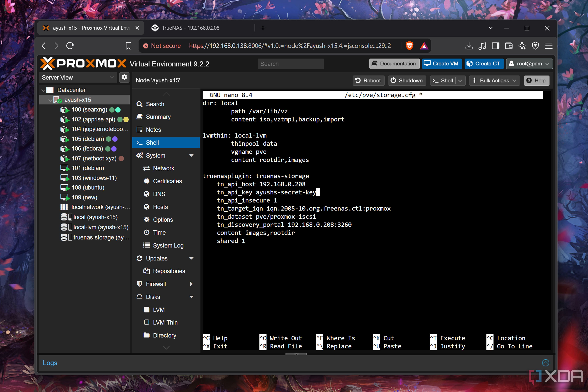The image size is (588, 392).
Task: Reload the Proxmox page
Action: (70, 46)
